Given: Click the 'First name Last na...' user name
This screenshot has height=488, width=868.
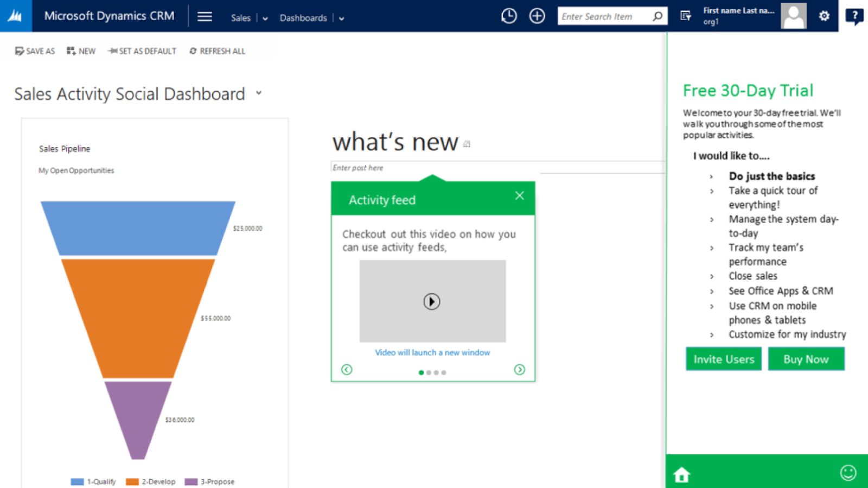Looking at the screenshot, I should (738, 11).
